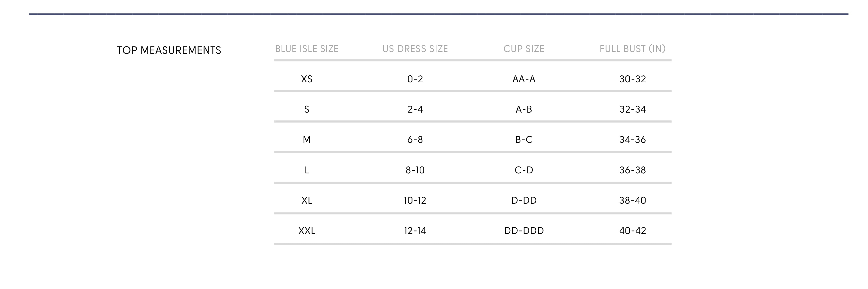Viewport: 868px width, 289px height.
Task: Click the C-D cup size cell
Action: (524, 170)
